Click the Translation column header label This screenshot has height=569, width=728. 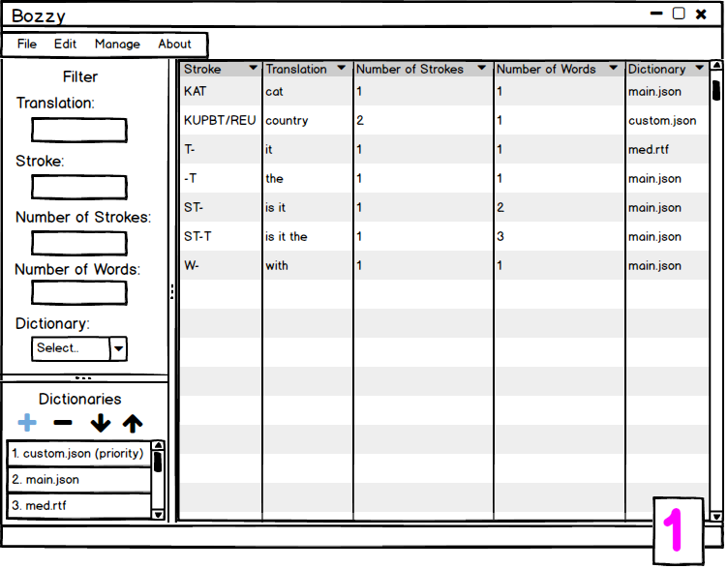pos(296,69)
